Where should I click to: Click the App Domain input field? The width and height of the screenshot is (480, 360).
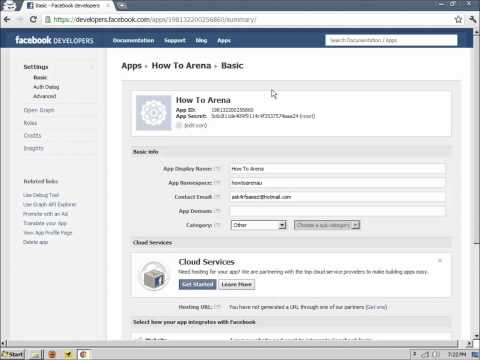[337, 211]
